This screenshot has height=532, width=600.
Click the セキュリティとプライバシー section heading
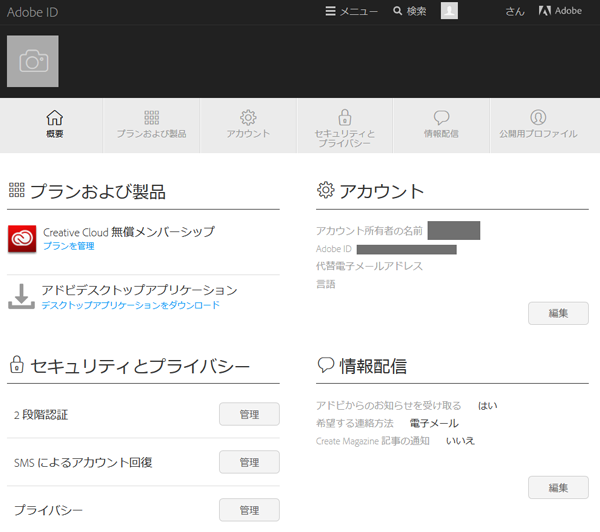(140, 366)
